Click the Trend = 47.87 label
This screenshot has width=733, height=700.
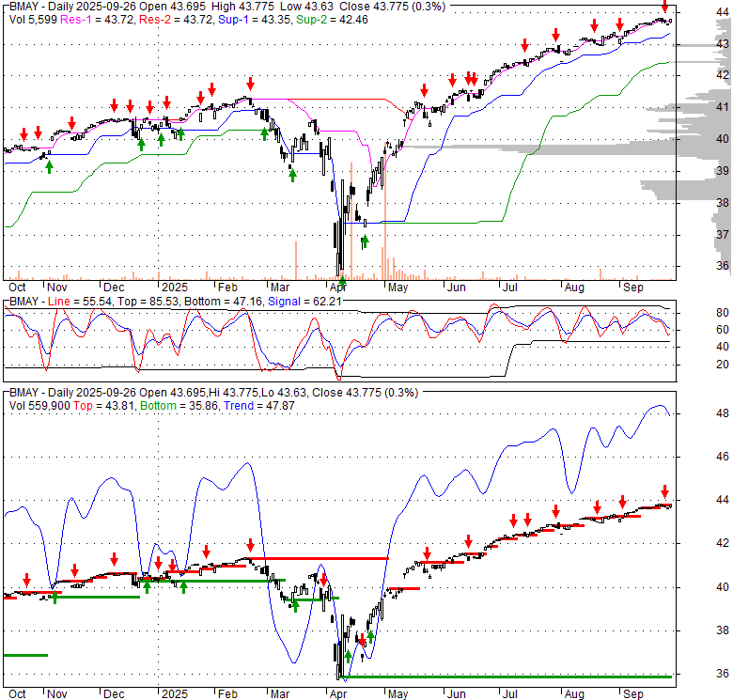pyautogui.click(x=259, y=406)
